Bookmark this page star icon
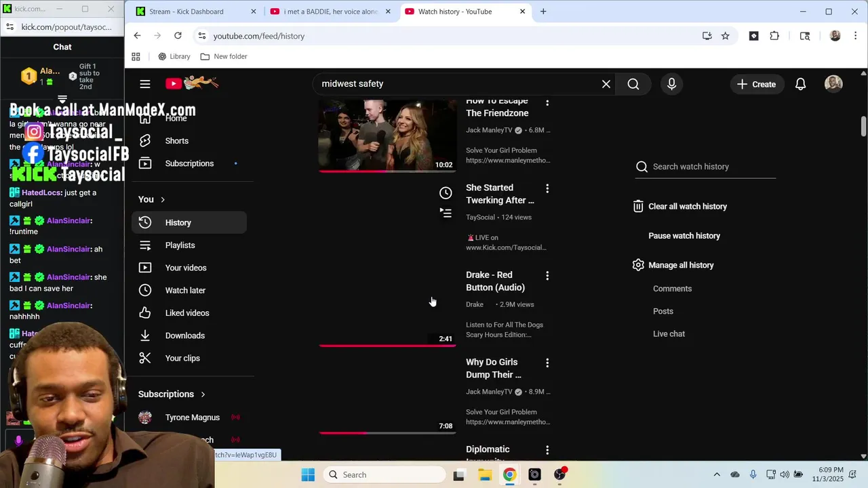The width and height of the screenshot is (868, 488). tap(726, 36)
